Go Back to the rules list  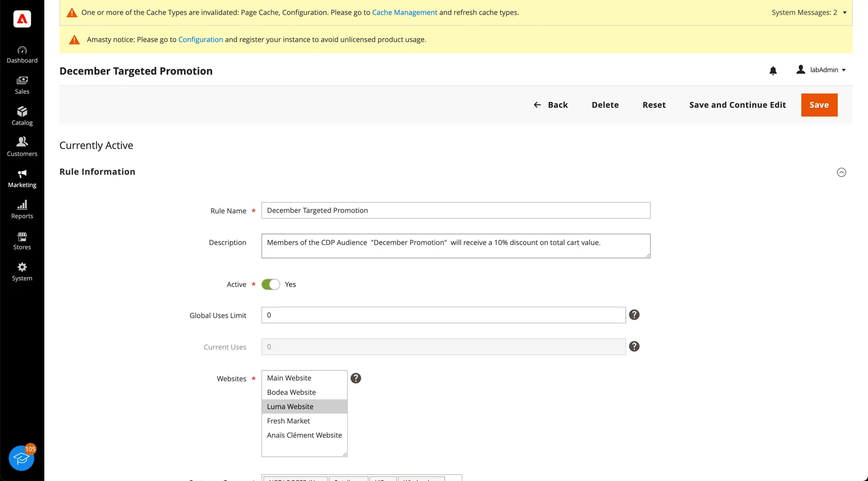(551, 105)
